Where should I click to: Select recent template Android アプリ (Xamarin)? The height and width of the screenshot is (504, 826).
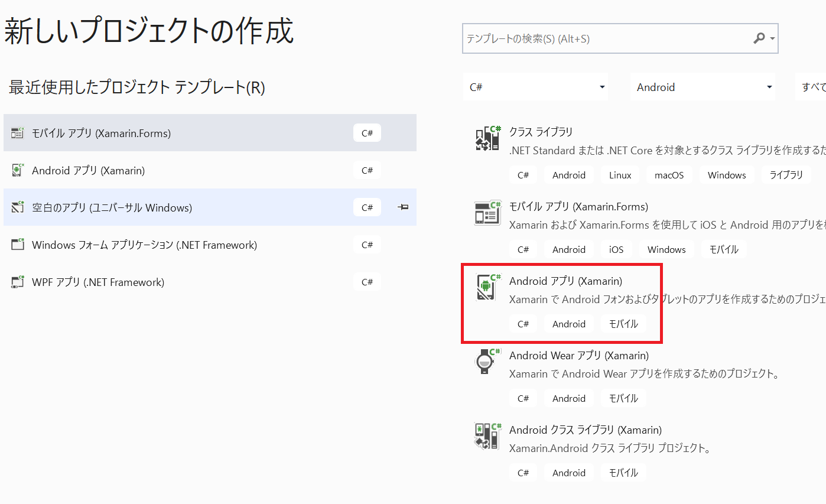tap(210, 170)
